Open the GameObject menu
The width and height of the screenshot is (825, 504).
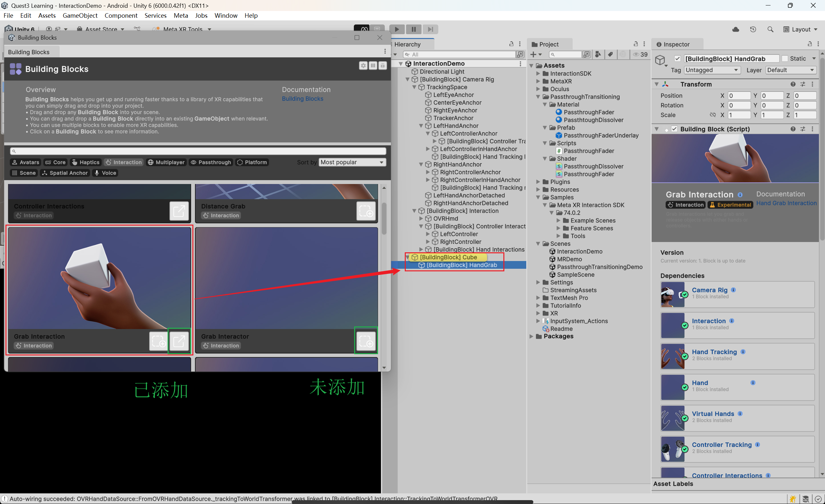[x=80, y=15]
